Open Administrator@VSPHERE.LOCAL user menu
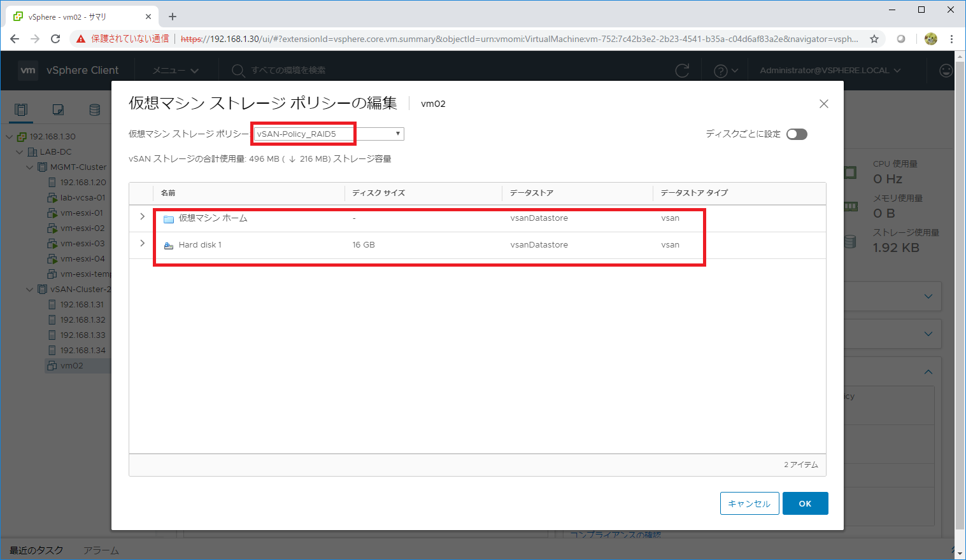The image size is (966, 560). 830,71
